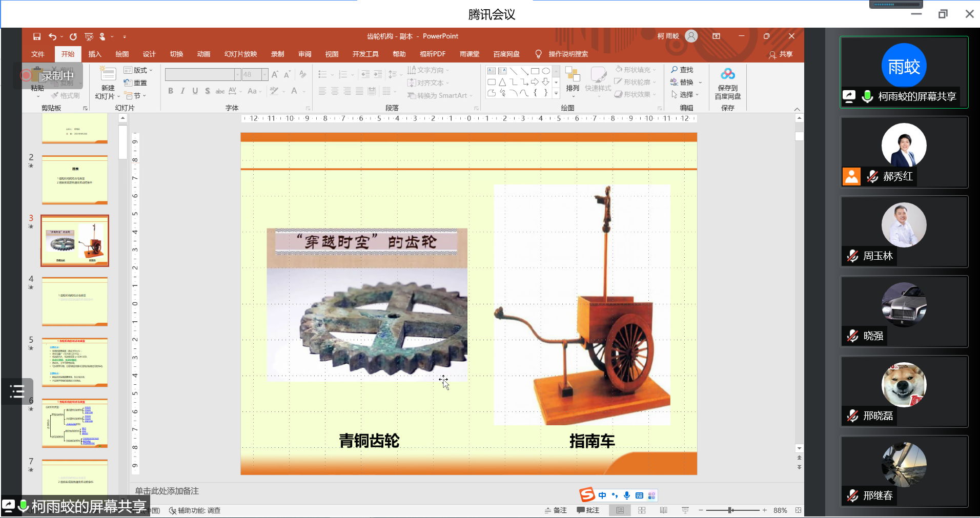Expand the Section (节) dropdown
This screenshot has height=518, width=980.
point(136,96)
